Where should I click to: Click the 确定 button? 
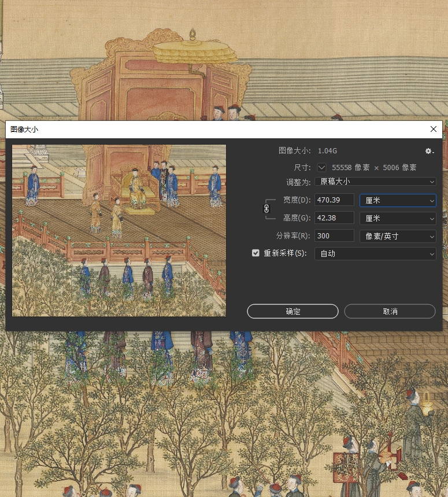click(293, 311)
